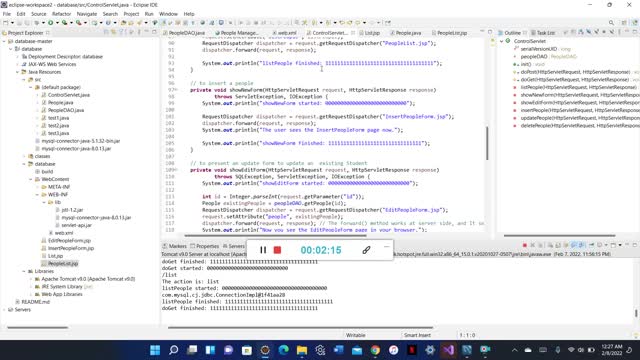Collapse the Java Resources node
Viewport: 640px width, 360px height.
[x=18, y=72]
